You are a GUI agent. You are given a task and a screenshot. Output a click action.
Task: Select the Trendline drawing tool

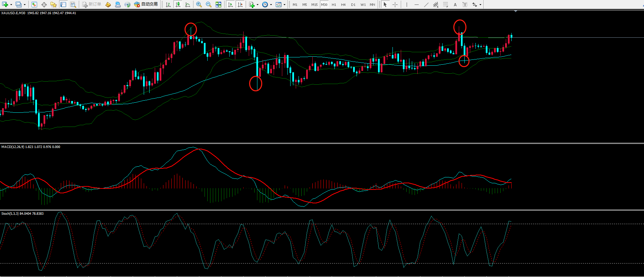click(x=426, y=4)
